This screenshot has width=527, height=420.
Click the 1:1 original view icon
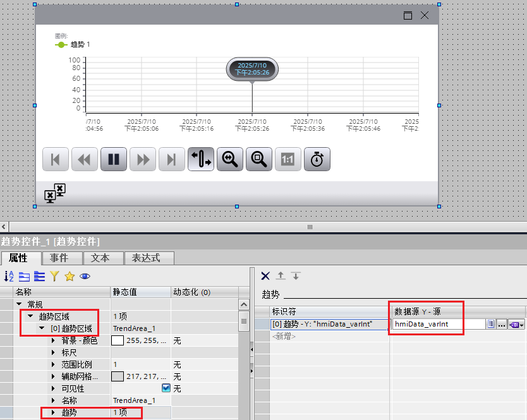[x=288, y=160]
